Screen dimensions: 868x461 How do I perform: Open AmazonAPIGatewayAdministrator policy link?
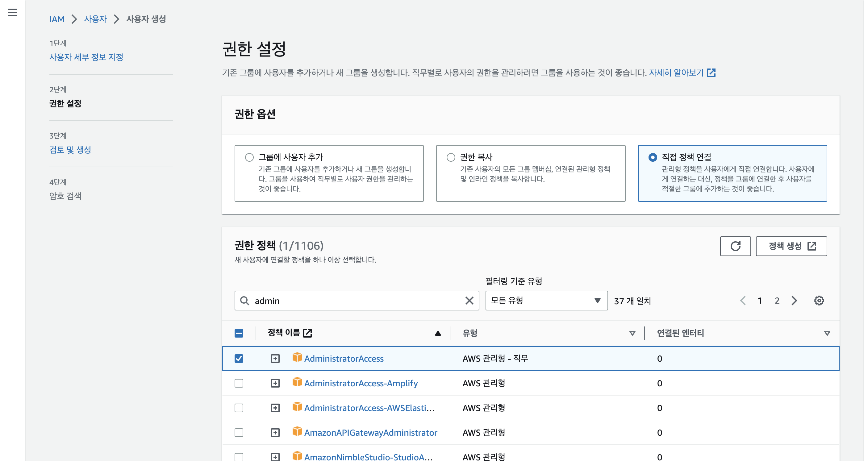point(371,432)
